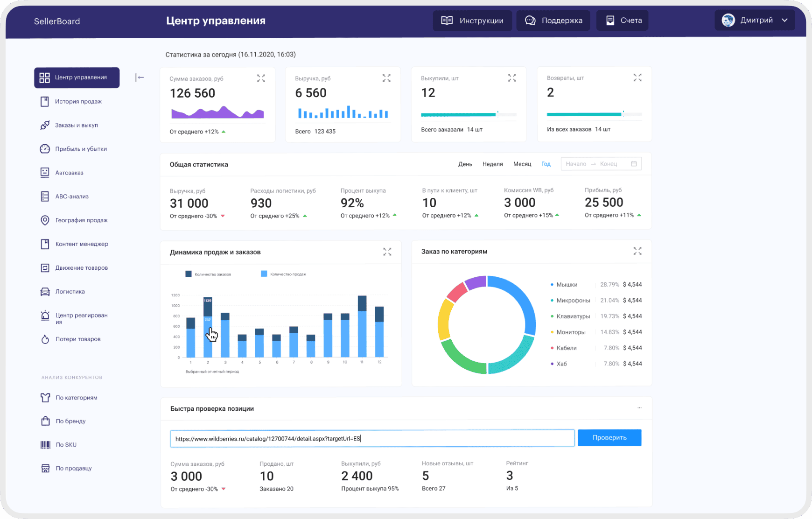The height and width of the screenshot is (519, 812).
Task: Click the Центр реагирования alarm icon
Action: 45,316
